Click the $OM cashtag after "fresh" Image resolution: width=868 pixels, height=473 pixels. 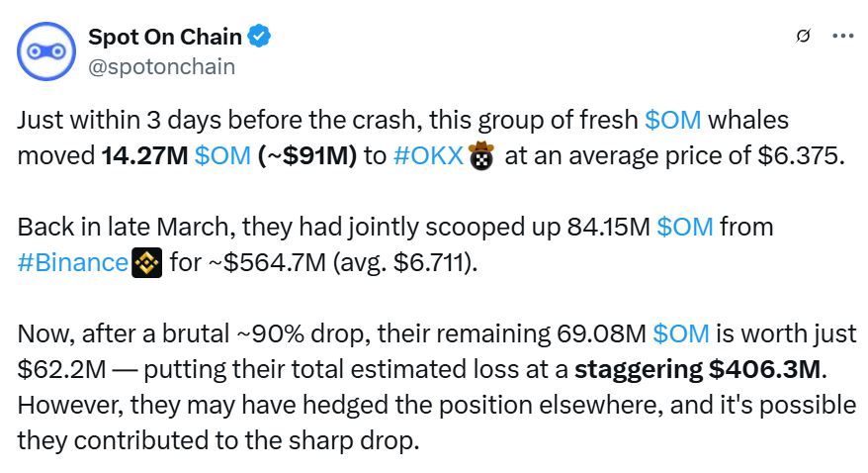pos(672,120)
